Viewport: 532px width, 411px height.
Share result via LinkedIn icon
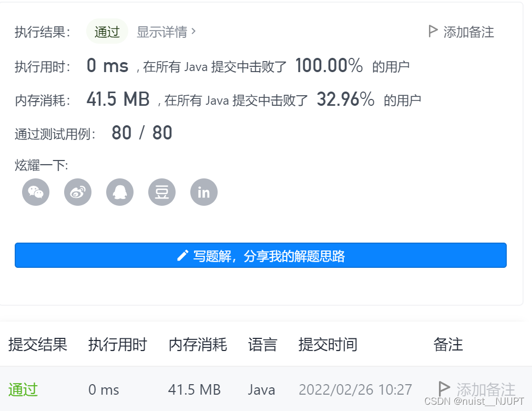click(204, 192)
